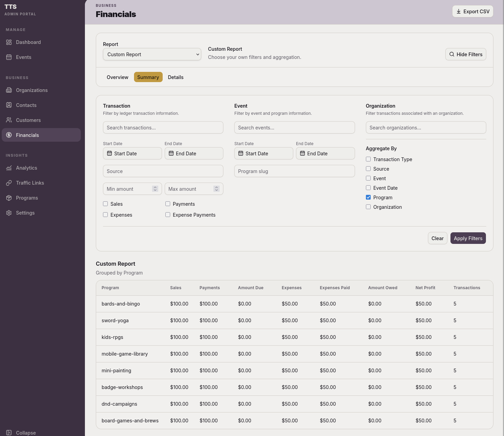Open the Transaction Start Date picker
The width and height of the screenshot is (504, 436).
click(x=132, y=153)
